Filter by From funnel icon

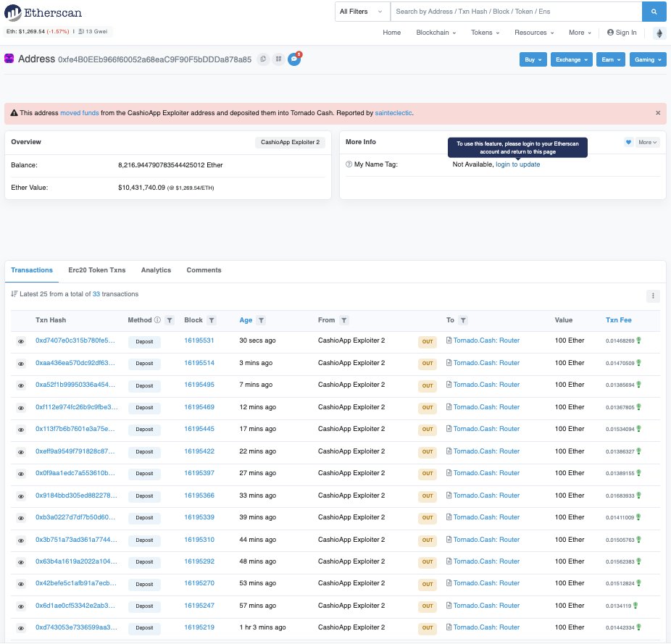click(x=344, y=320)
